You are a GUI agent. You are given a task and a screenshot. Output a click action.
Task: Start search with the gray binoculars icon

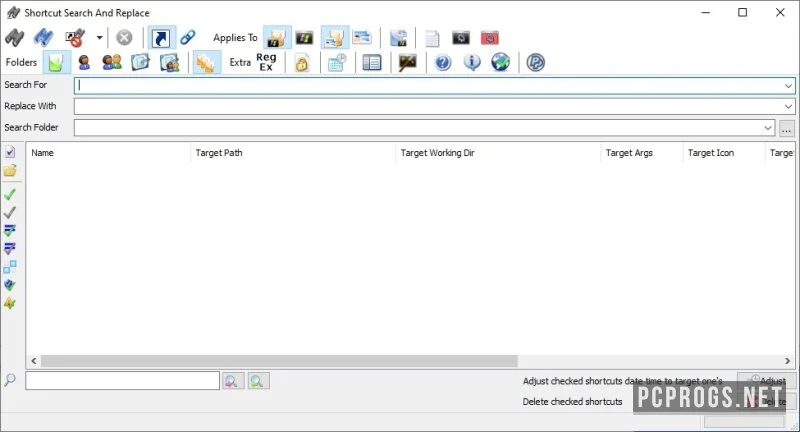click(x=15, y=38)
